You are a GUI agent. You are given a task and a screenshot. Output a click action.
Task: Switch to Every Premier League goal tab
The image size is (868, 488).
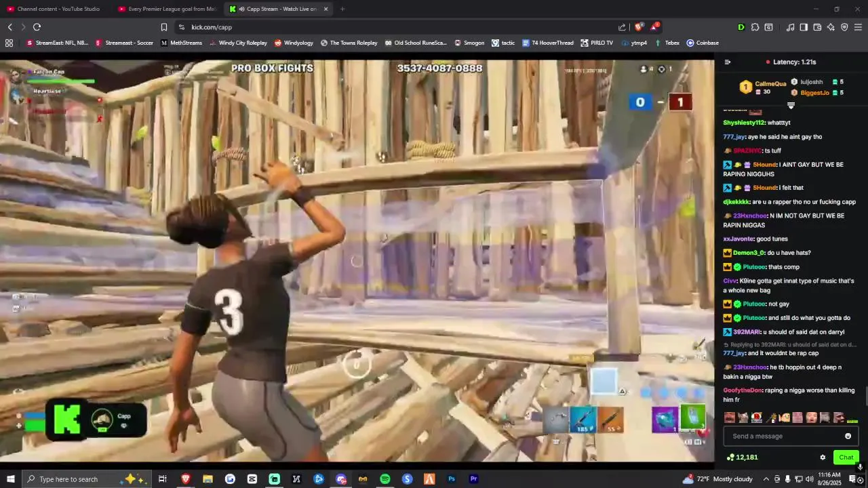(x=167, y=9)
